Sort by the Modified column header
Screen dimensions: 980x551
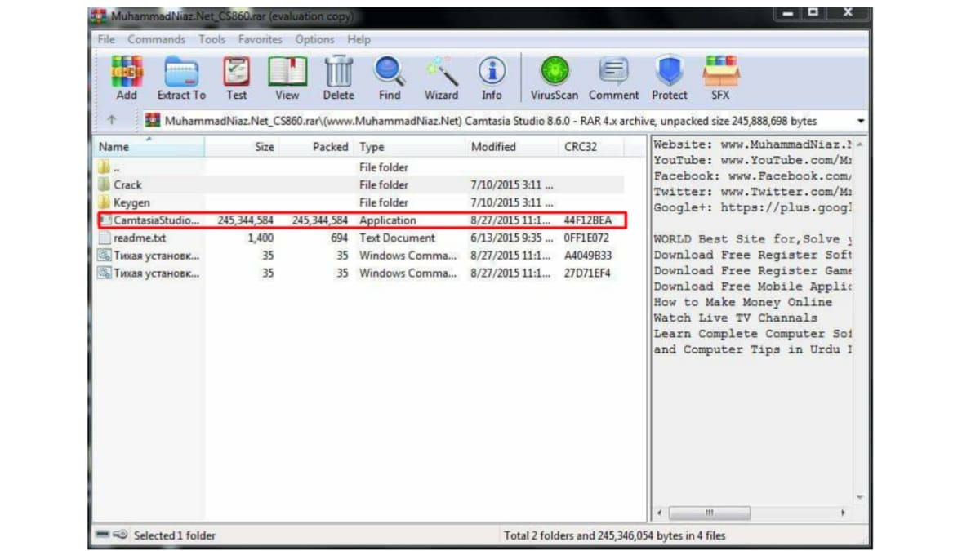(512, 147)
